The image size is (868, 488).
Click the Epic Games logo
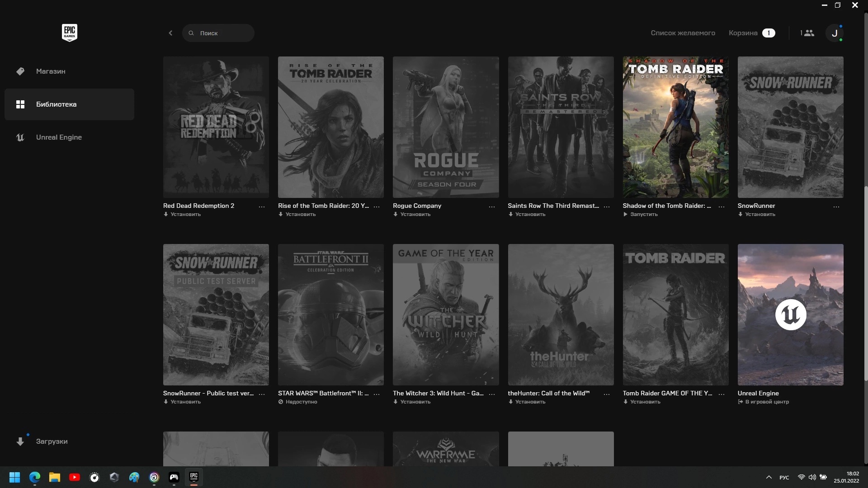[x=69, y=33]
